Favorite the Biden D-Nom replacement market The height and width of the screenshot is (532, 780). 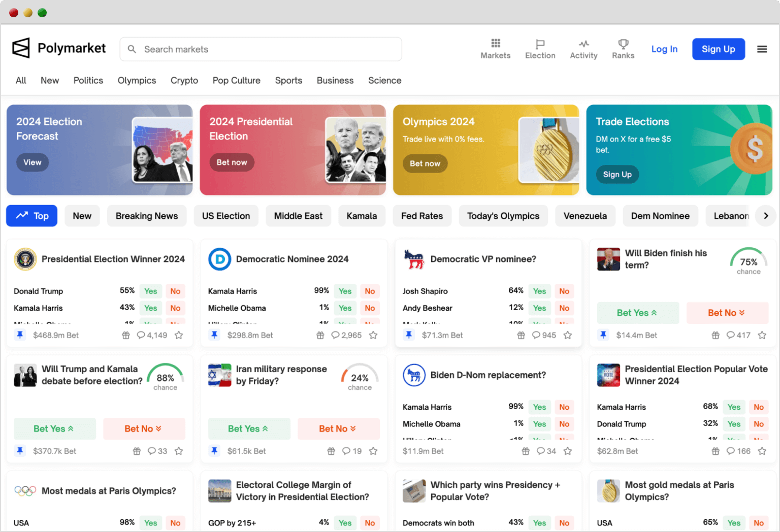coord(568,451)
